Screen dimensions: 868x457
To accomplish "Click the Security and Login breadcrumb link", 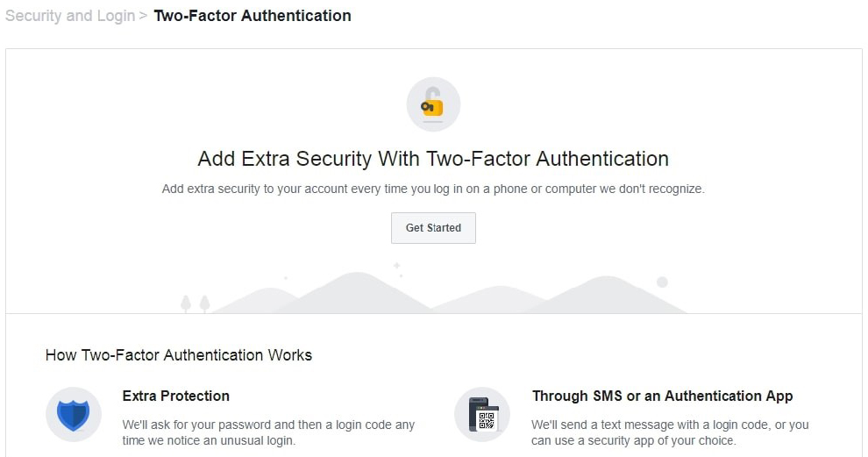I will [70, 16].
